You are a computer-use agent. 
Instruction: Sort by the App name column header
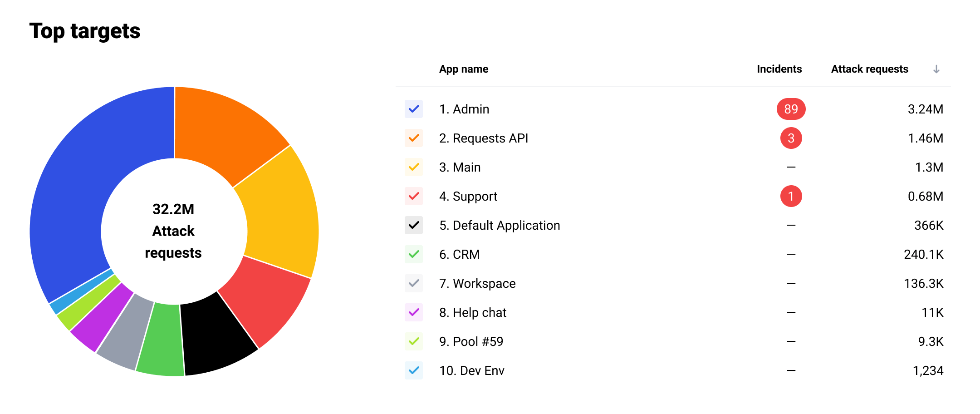coord(463,69)
